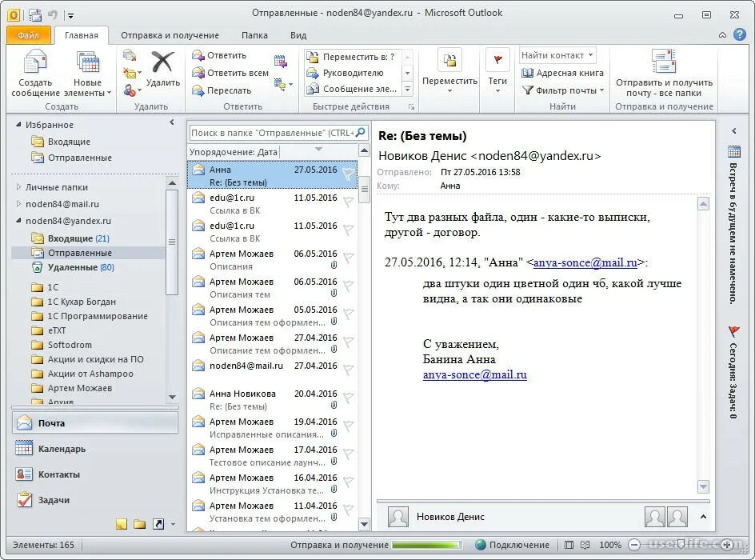
Task: Open the Календарь navigation section
Action: tap(95, 449)
